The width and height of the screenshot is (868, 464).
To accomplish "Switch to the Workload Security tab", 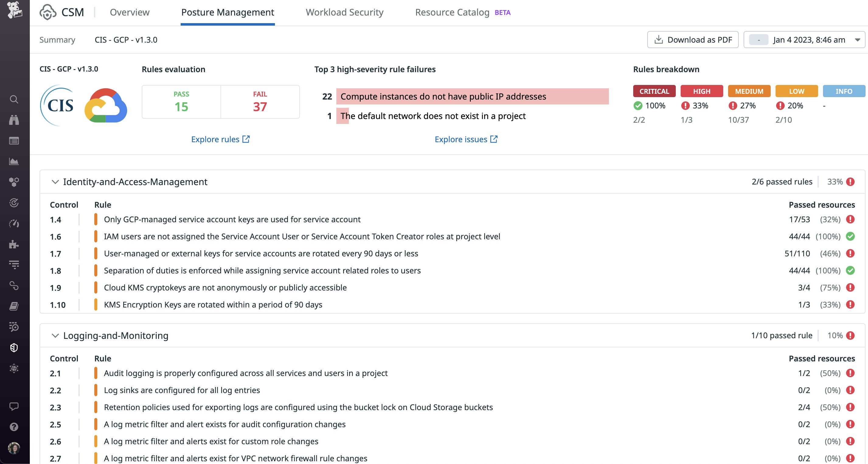I will point(344,12).
